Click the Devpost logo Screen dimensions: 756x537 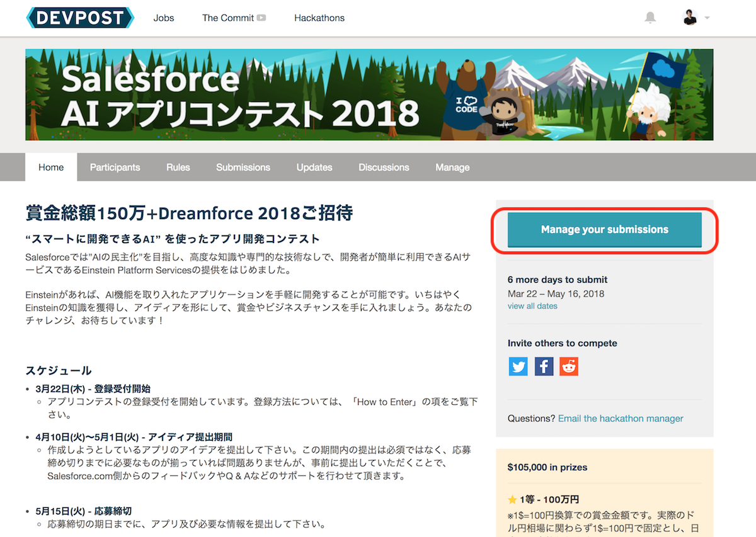tap(80, 18)
